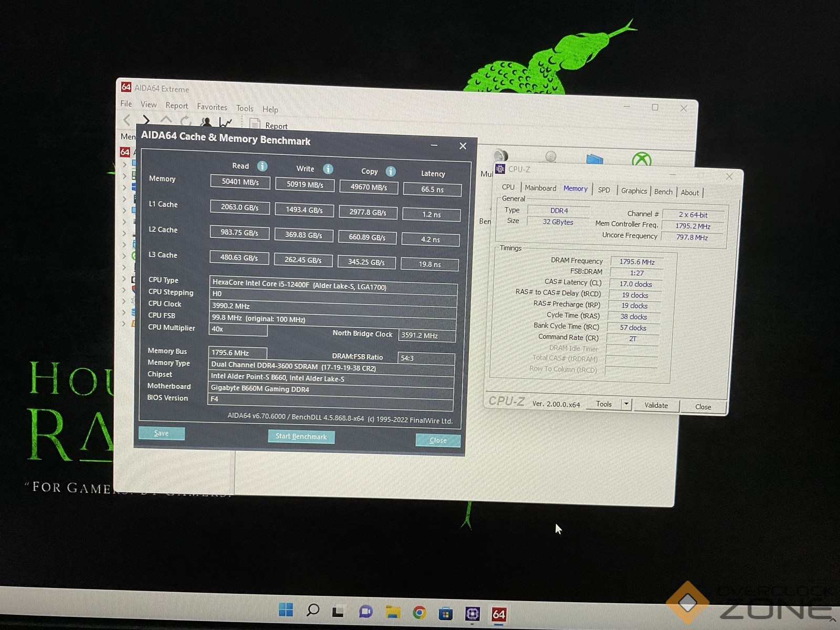Click North Bridge Clock value 3591.2 MHz
The height and width of the screenshot is (630, 840).
pyautogui.click(x=427, y=335)
